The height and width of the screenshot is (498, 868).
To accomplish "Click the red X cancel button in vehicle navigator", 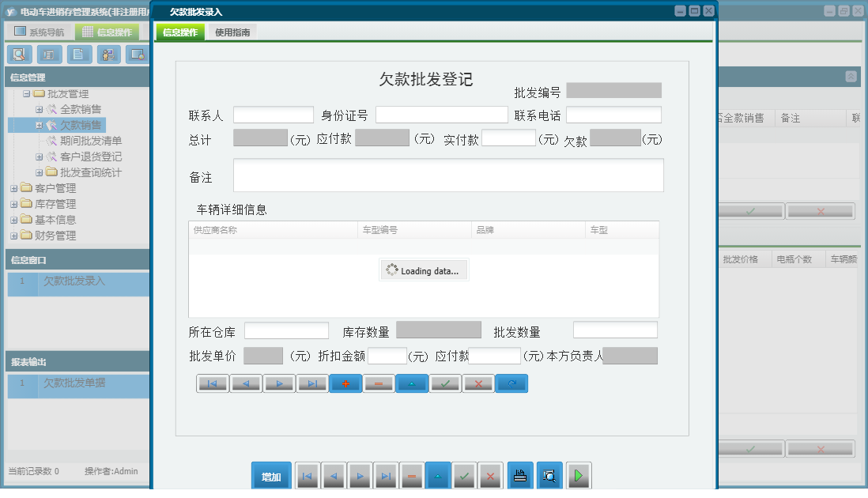I will 478,383.
